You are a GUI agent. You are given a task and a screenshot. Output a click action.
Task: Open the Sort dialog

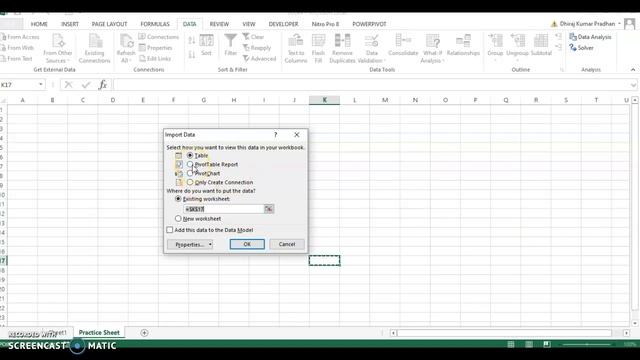click(207, 45)
